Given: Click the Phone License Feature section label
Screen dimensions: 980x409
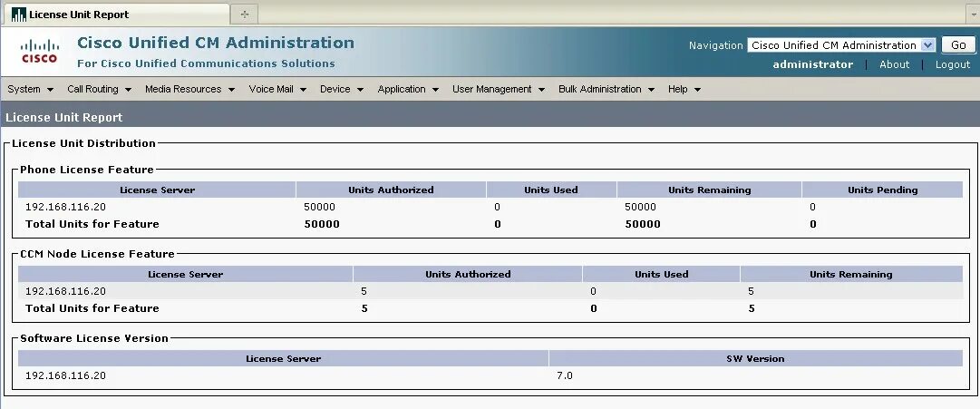Looking at the screenshot, I should coord(87,170).
